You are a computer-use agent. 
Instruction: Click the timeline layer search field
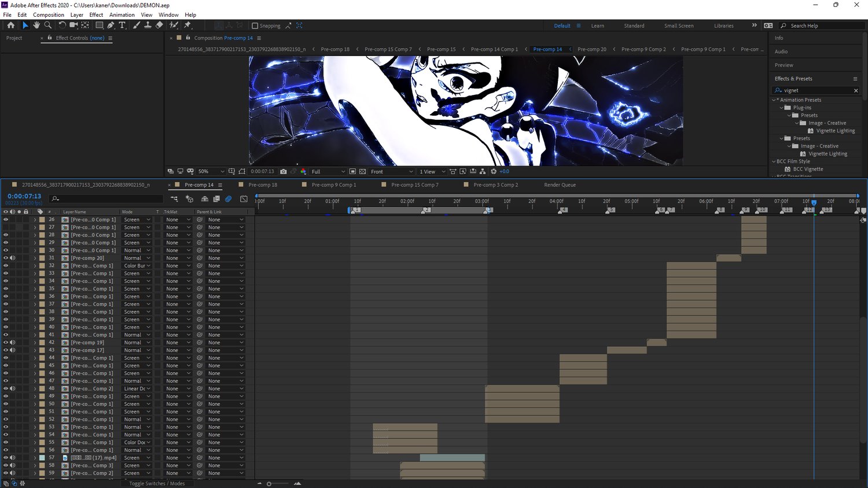[106, 199]
